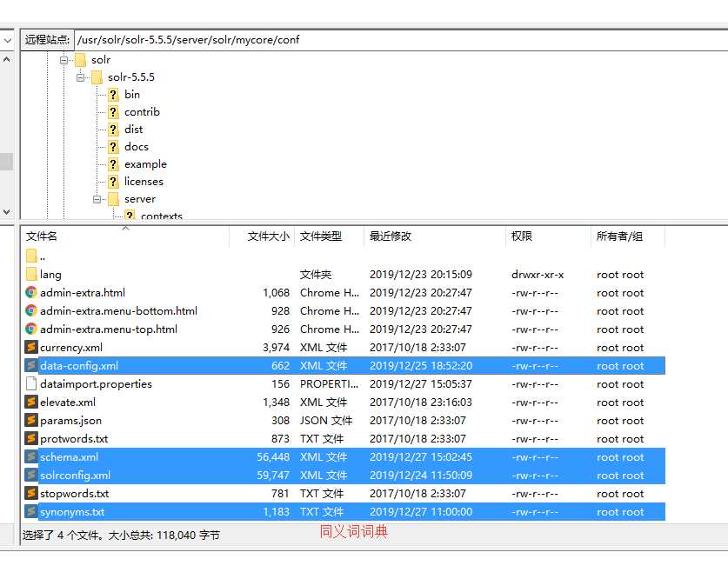Click the left pane scroll down arrow
This screenshot has height=579, width=728.
6,211
